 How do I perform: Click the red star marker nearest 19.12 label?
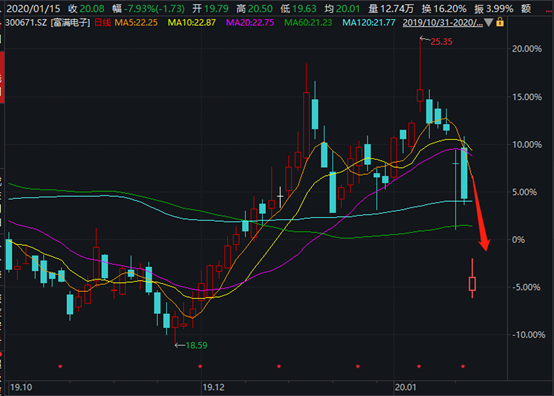[x=200, y=366]
